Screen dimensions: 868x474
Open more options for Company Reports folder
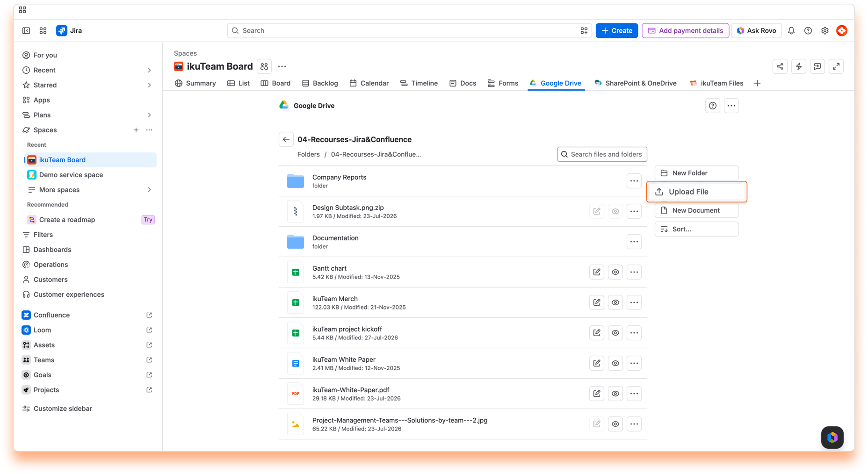point(634,181)
